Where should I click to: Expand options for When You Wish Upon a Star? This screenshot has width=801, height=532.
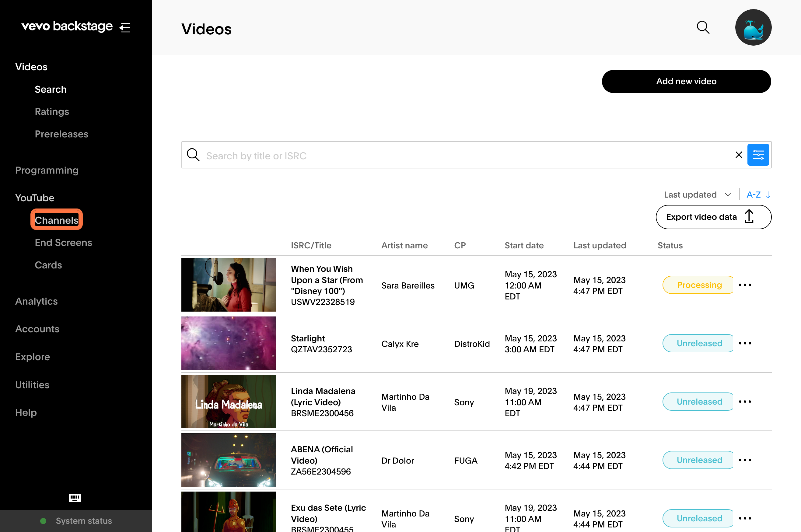[745, 285]
